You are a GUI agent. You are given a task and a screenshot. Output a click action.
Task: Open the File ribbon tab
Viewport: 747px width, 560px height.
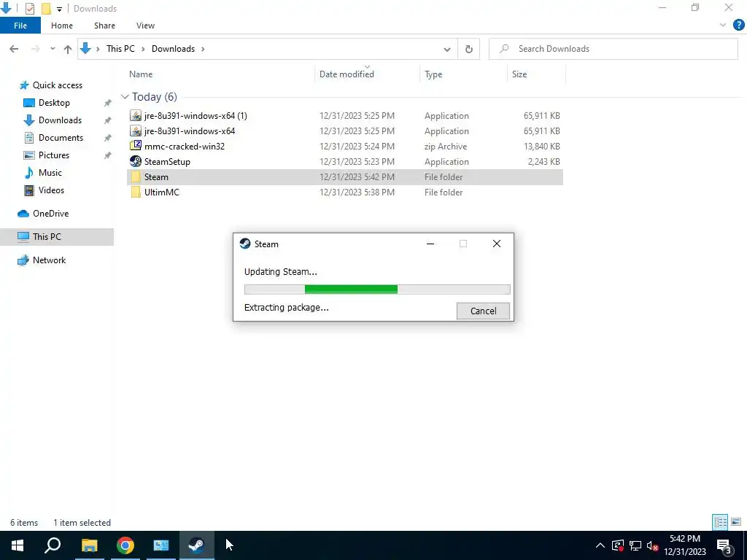[20, 26]
